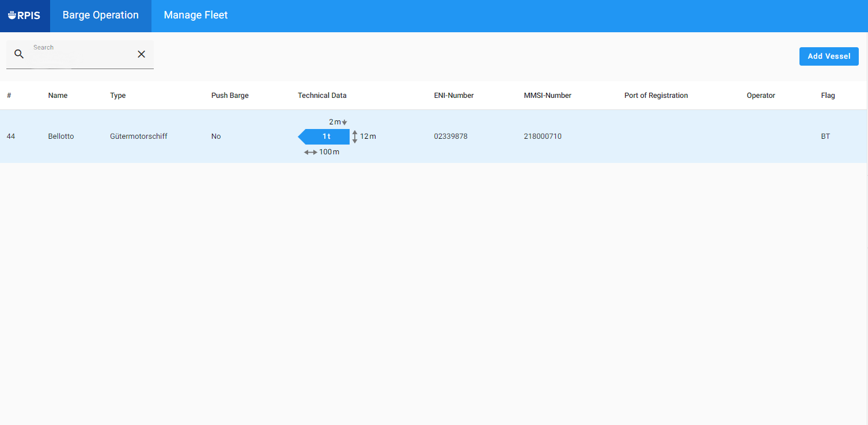Click the search magnifier icon

click(x=19, y=54)
